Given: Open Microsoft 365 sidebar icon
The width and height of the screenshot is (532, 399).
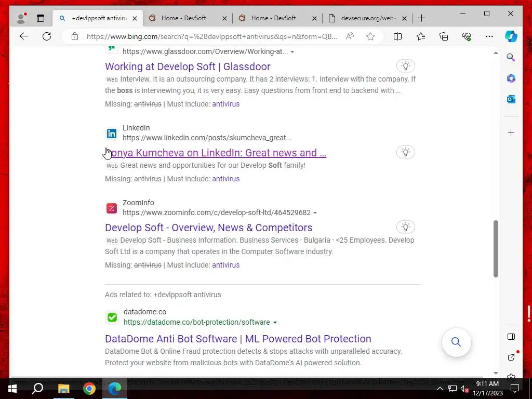Looking at the screenshot, I should [511, 78].
